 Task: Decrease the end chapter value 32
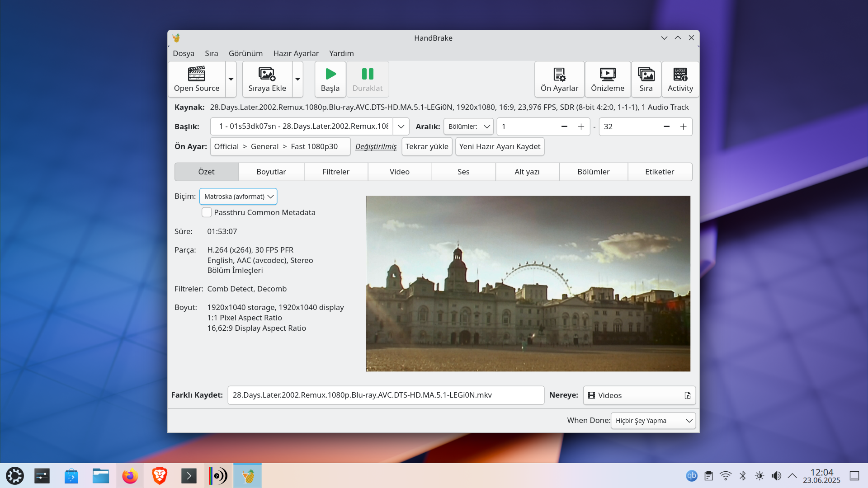(666, 127)
